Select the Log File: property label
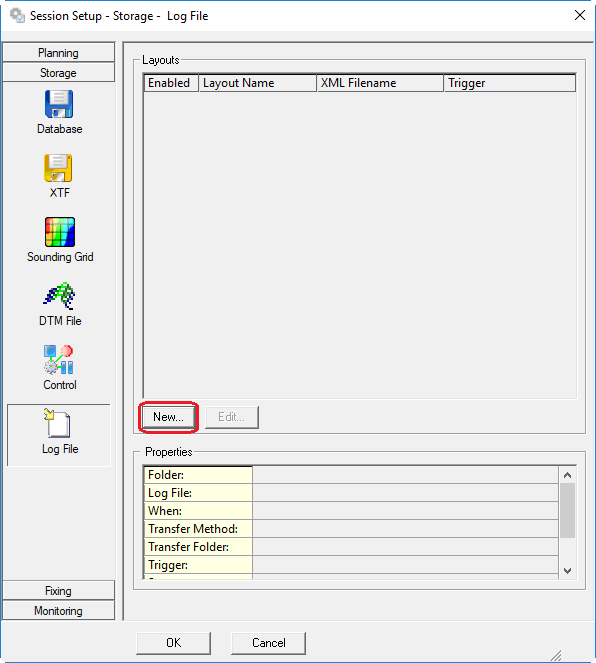 pos(198,493)
